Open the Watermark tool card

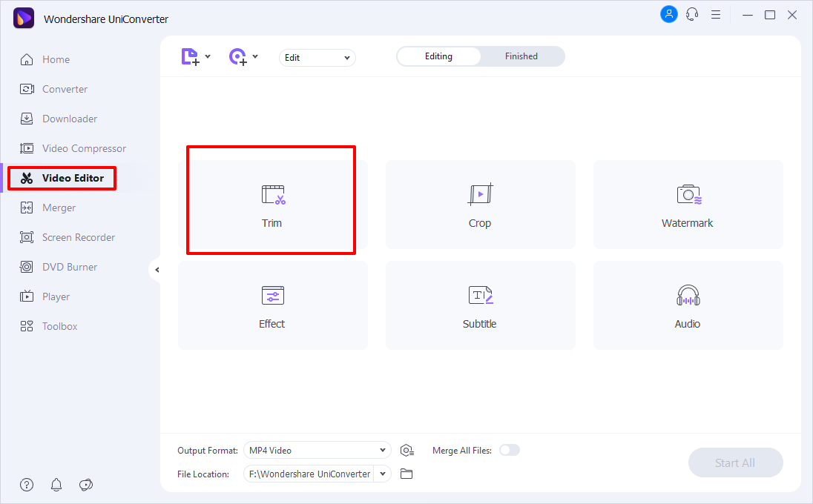(688, 205)
